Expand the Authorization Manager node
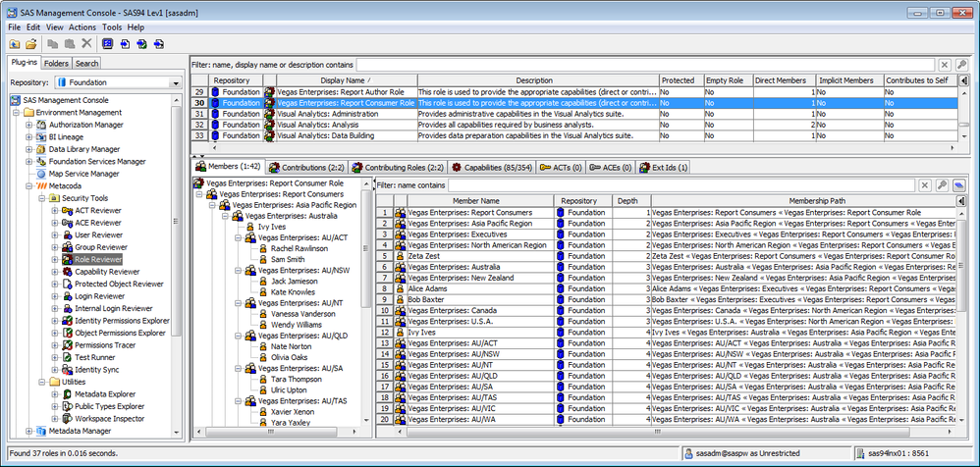The width and height of the screenshot is (980, 467). coord(29,125)
